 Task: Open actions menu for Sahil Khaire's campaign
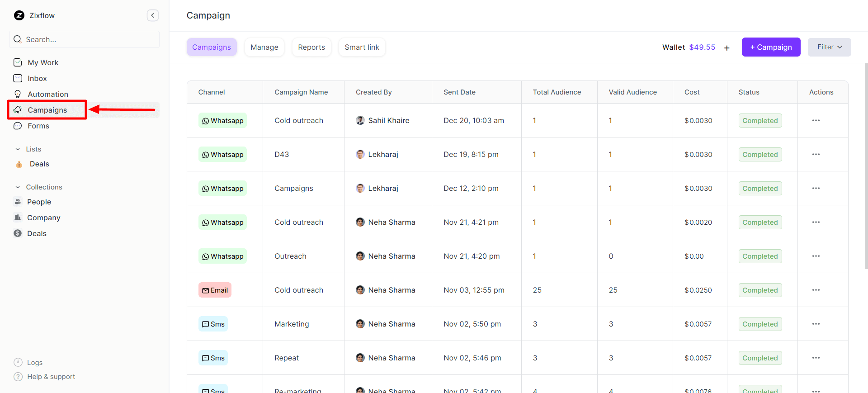(816, 120)
